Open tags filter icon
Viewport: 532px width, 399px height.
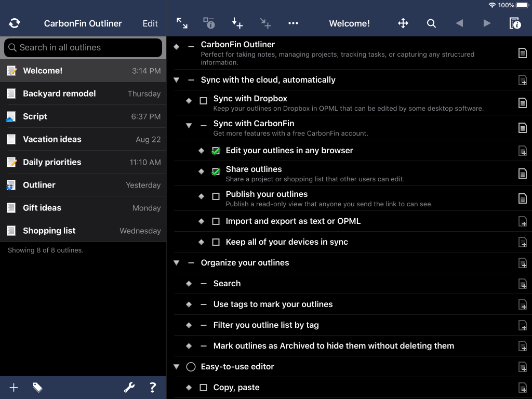click(x=37, y=387)
